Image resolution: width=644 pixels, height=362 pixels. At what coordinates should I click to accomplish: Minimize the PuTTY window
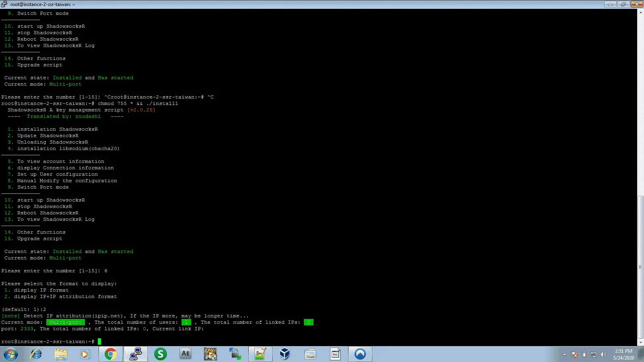pyautogui.click(x=610, y=4)
